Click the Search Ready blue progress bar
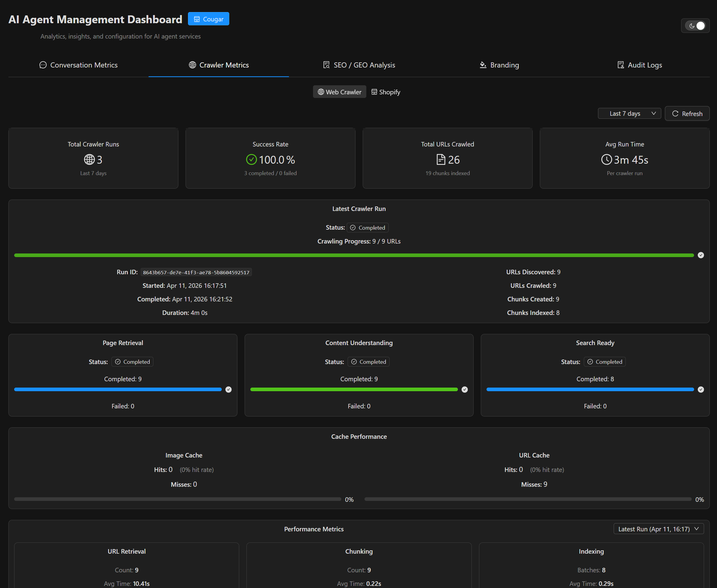This screenshot has height=588, width=717. click(x=590, y=389)
